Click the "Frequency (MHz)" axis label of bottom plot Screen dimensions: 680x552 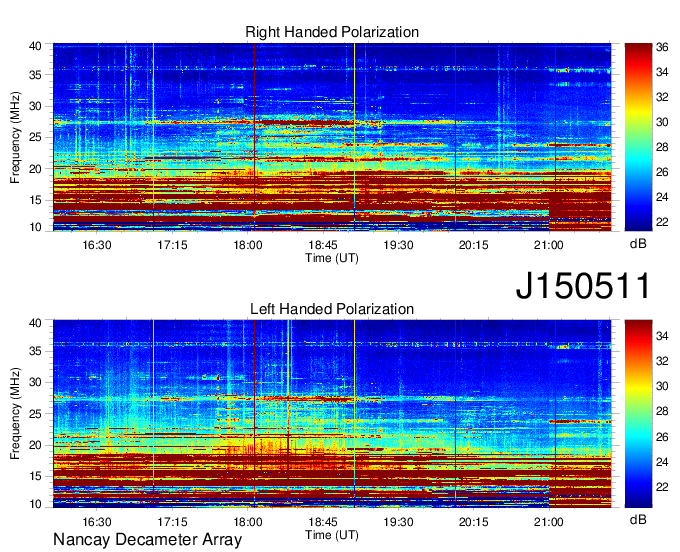click(15, 414)
